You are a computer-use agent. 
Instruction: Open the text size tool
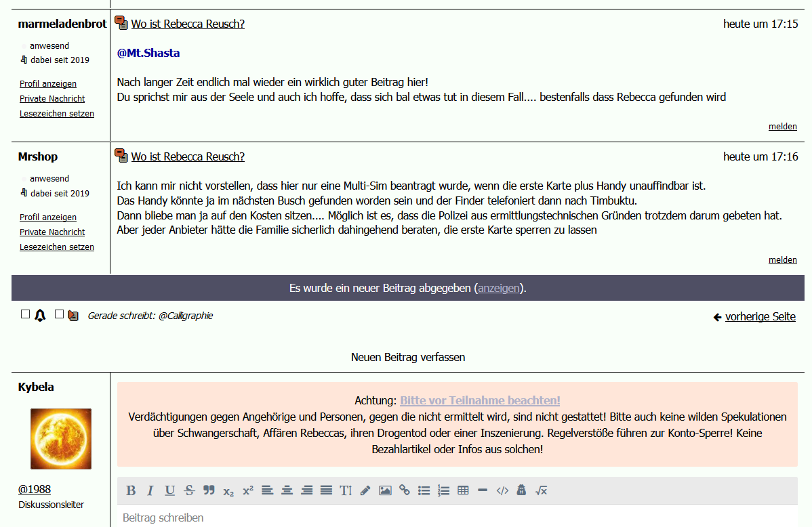(346, 490)
